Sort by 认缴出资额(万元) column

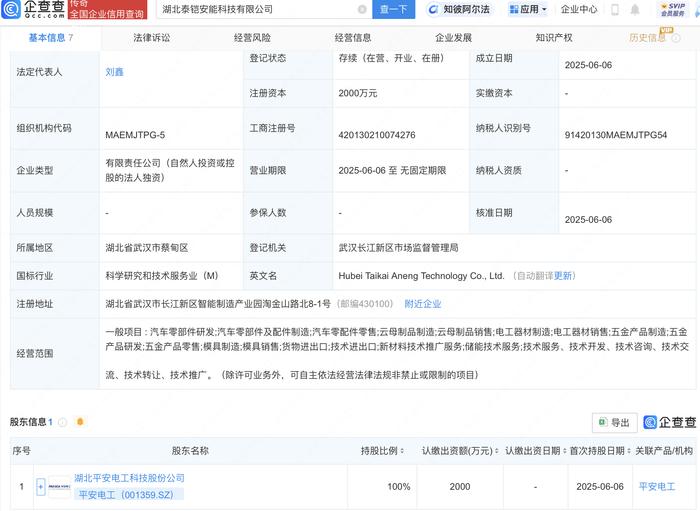tap(497, 451)
